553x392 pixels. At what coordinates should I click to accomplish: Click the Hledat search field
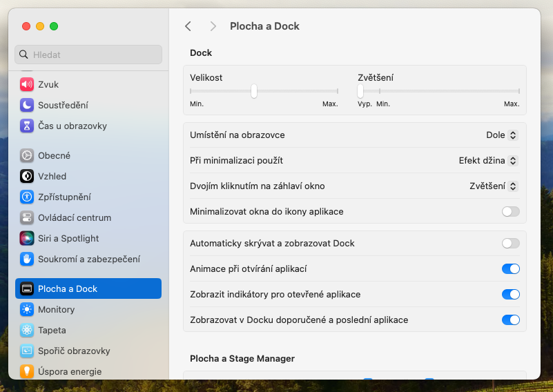tap(88, 55)
